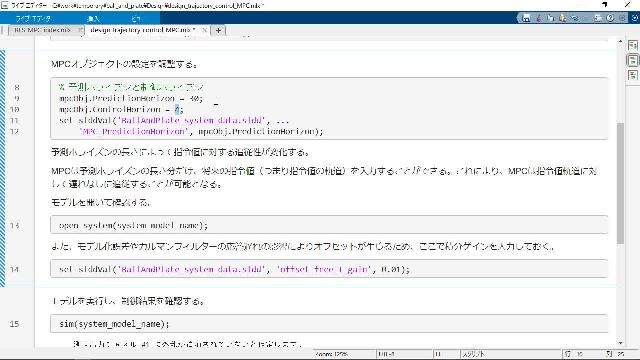This screenshot has height=360, width=640.
Task: Click the 列 (column) indicator in status bar
Action: pos(615,354)
